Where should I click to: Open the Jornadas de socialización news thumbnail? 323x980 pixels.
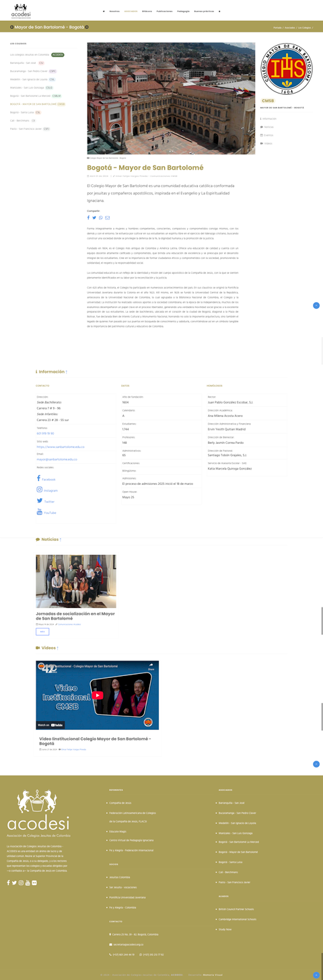76,581
